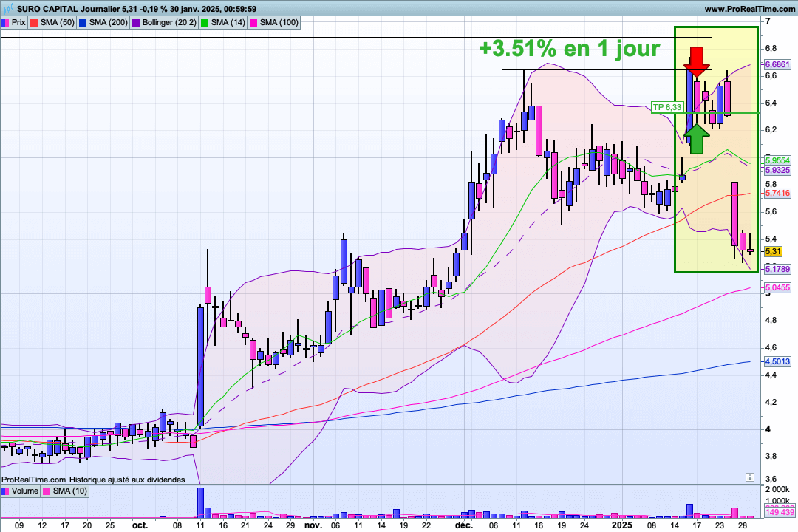Select the current price label 5,31

(x=773, y=251)
